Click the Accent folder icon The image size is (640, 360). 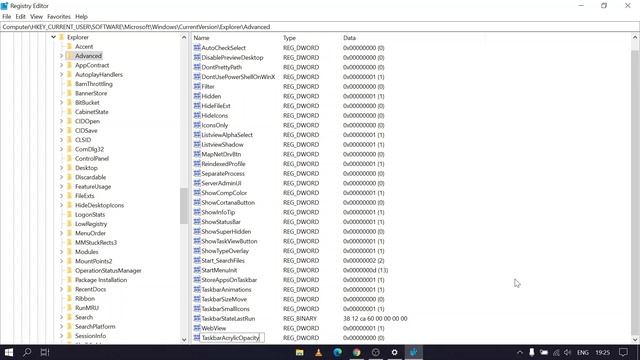(x=70, y=47)
